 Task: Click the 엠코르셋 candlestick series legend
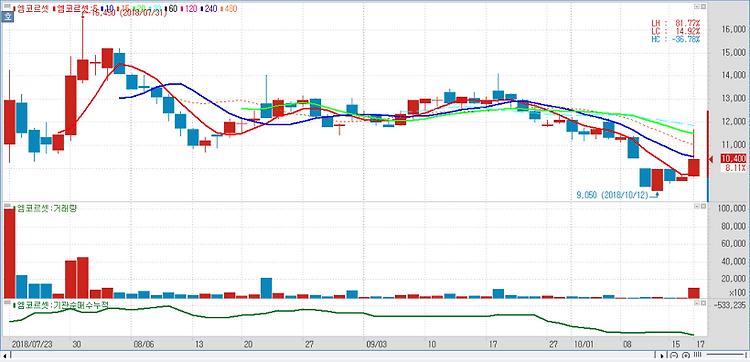click(31, 9)
